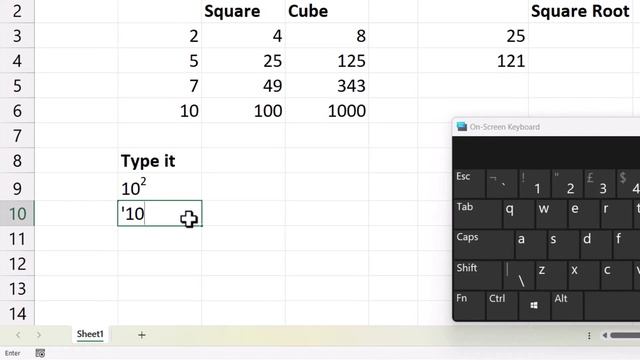This screenshot has width=640, height=360.
Task: Select the cell with value 49
Action: click(x=243, y=86)
